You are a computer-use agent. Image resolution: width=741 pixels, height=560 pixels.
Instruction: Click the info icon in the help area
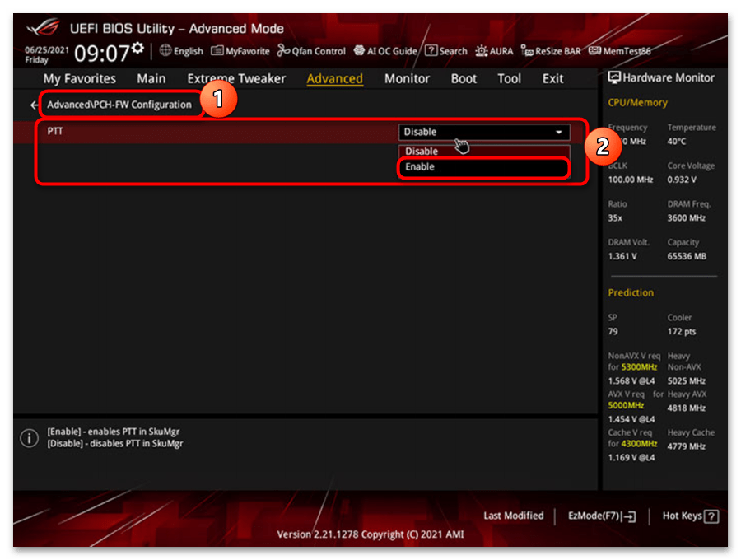pyautogui.click(x=30, y=438)
